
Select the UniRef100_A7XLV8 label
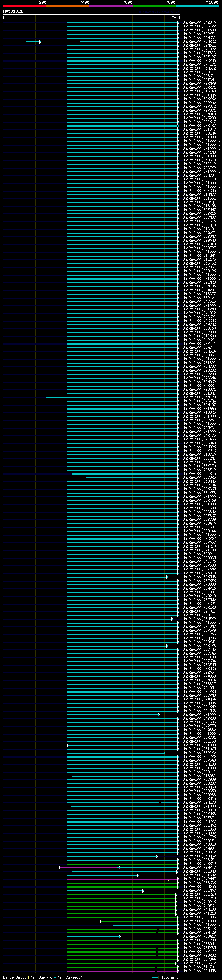point(199,646)
